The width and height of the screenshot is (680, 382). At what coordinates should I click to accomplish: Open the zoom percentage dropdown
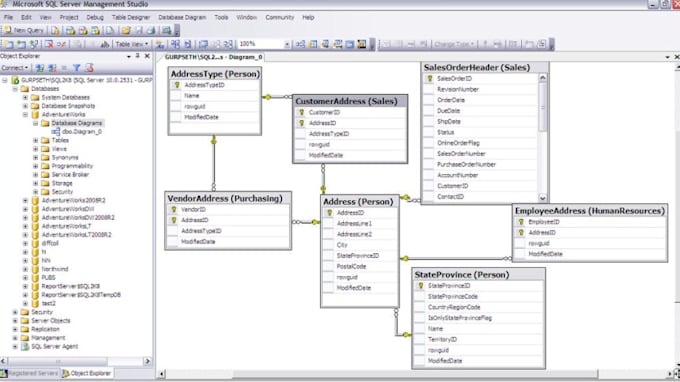click(287, 44)
